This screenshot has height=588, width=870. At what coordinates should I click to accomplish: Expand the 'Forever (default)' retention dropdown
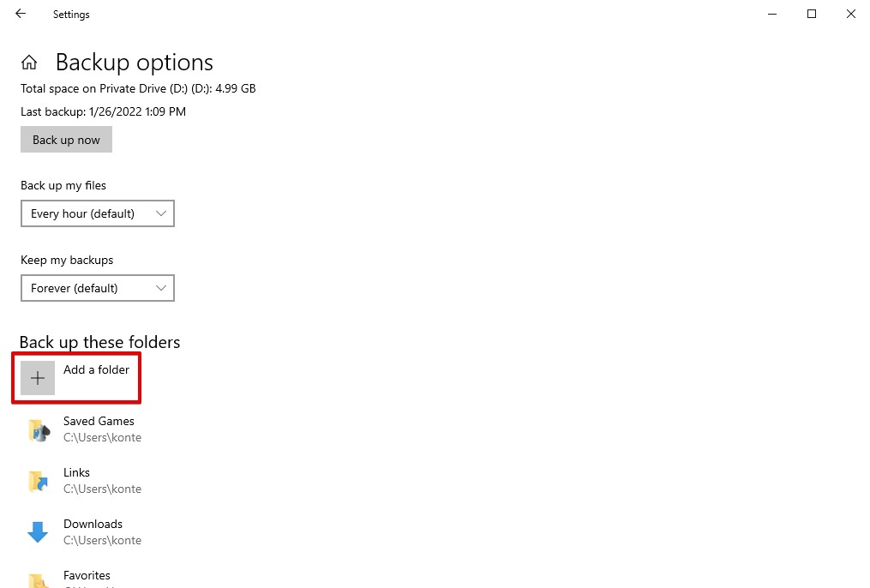click(98, 288)
